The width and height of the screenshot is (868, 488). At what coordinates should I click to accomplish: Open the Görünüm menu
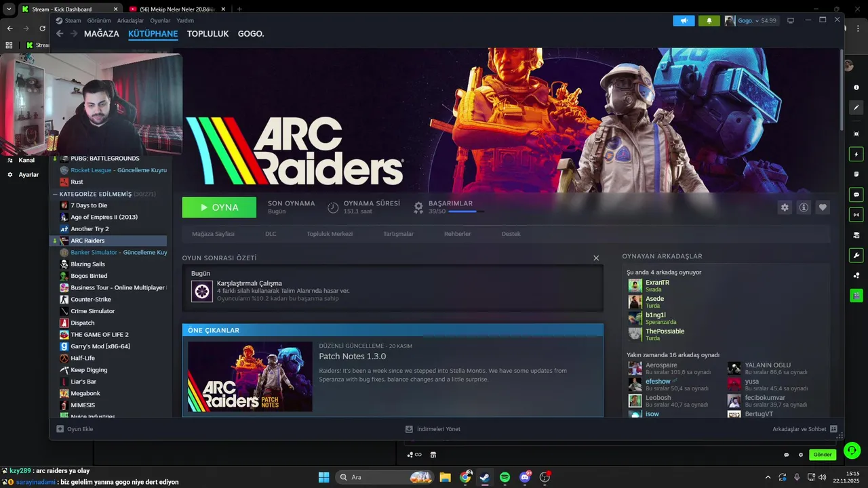(99, 20)
